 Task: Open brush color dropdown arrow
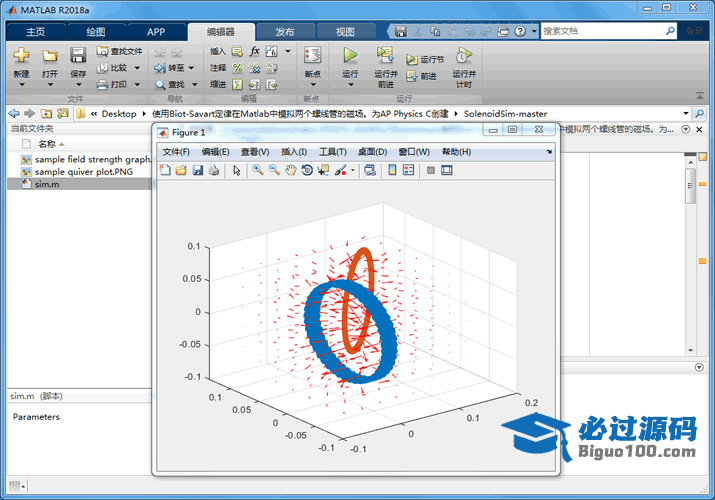(x=352, y=171)
